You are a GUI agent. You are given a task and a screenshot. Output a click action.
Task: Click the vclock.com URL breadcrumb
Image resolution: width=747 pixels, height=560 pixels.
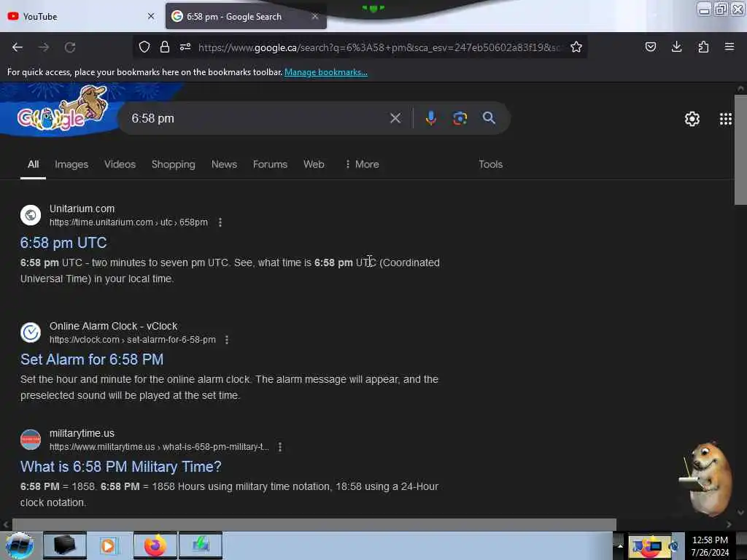(x=133, y=340)
